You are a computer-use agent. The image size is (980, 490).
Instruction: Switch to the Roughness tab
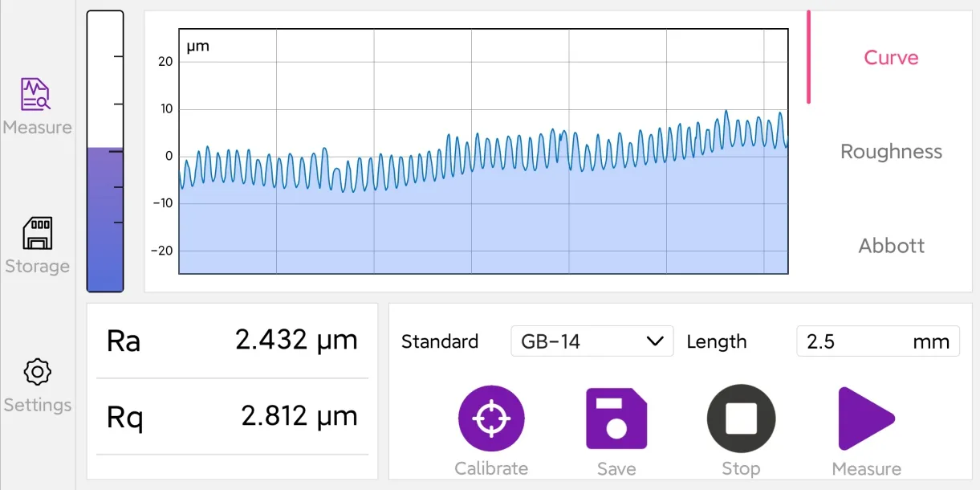(x=891, y=152)
